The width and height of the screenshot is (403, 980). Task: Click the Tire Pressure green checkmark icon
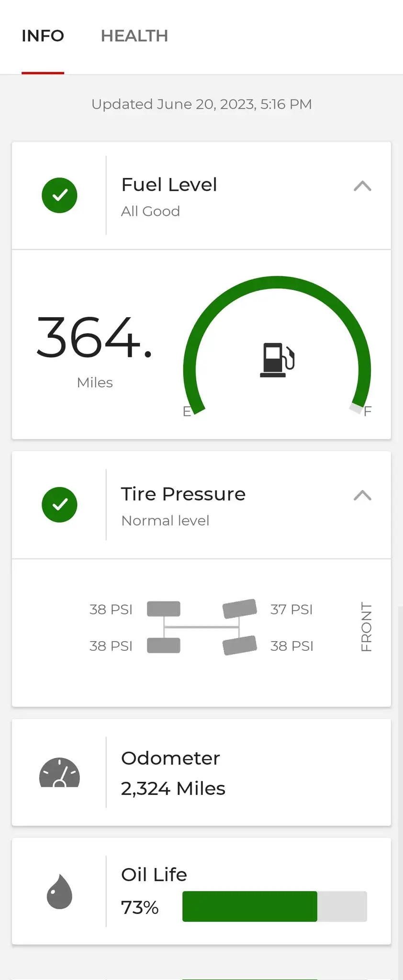[59, 505]
